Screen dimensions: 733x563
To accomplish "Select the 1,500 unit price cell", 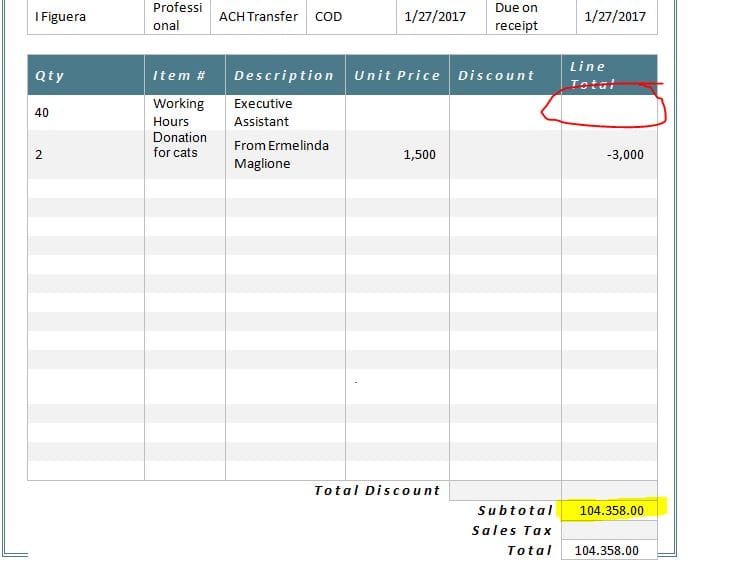I will click(397, 155).
